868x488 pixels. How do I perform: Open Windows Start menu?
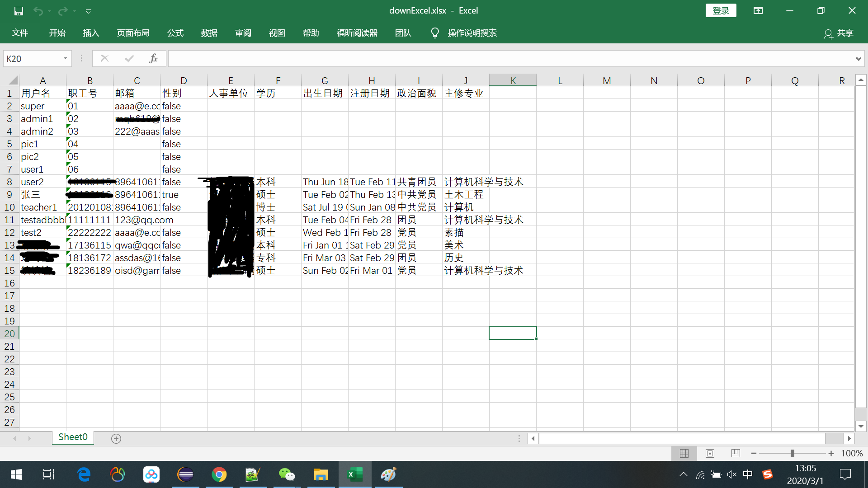tap(16, 474)
